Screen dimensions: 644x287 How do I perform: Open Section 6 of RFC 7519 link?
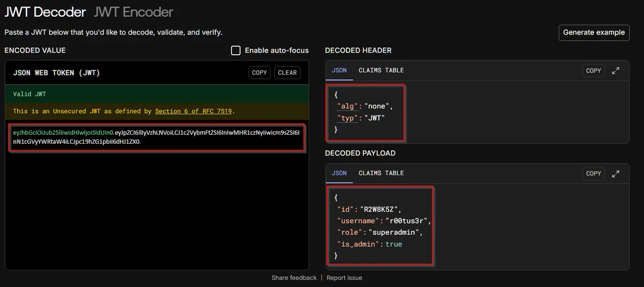[x=194, y=111]
